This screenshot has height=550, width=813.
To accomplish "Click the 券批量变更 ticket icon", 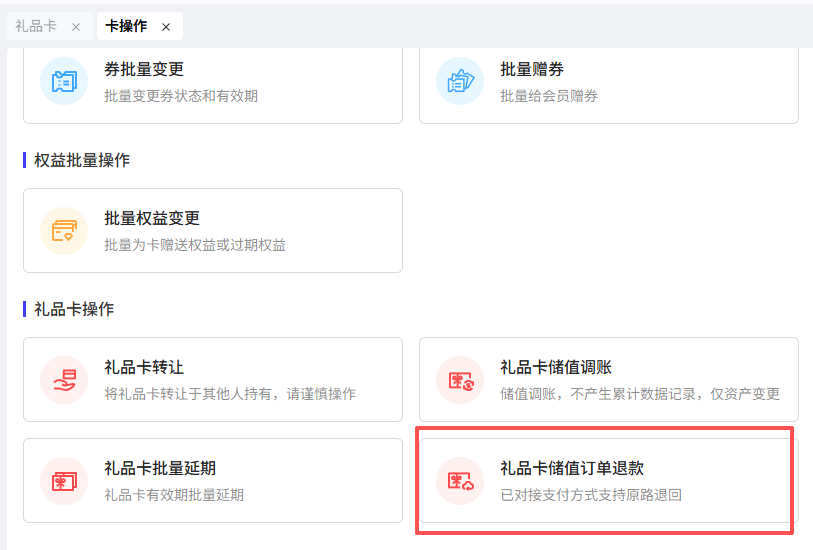I will (x=64, y=81).
